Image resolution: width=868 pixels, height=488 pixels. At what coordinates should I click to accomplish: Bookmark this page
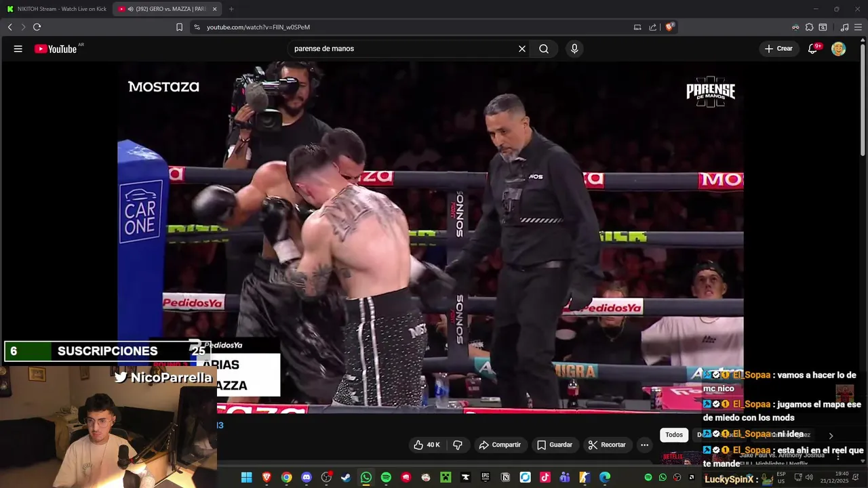[179, 27]
